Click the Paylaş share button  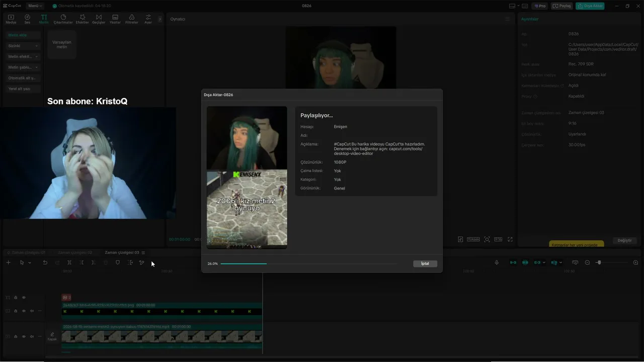(561, 6)
